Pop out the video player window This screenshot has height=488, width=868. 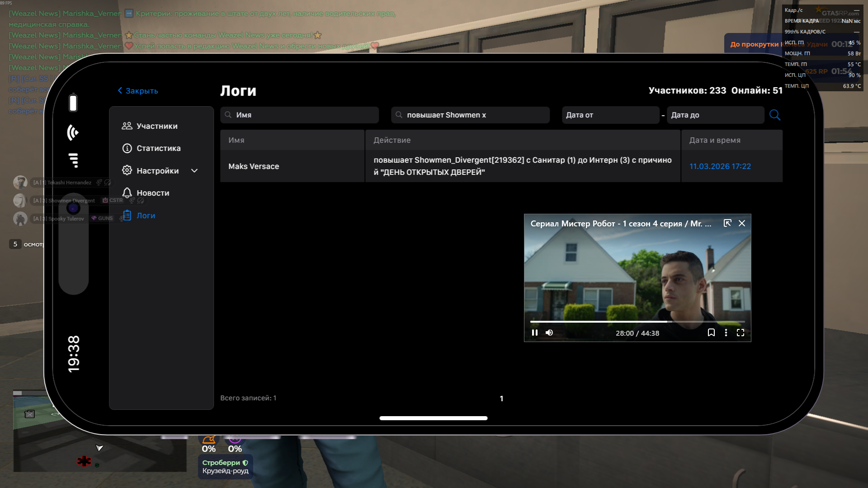click(727, 223)
